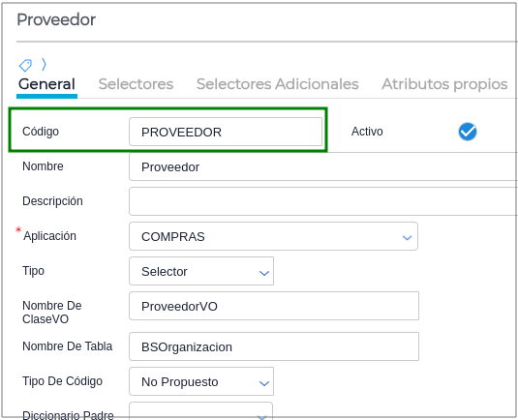Image resolution: width=518 pixels, height=420 pixels.
Task: Click the Código field containing PROVEEDOR
Action: pos(226,132)
